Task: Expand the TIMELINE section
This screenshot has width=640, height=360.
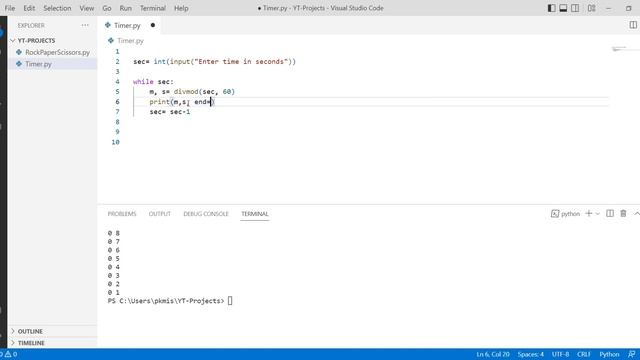Action: [x=13, y=343]
